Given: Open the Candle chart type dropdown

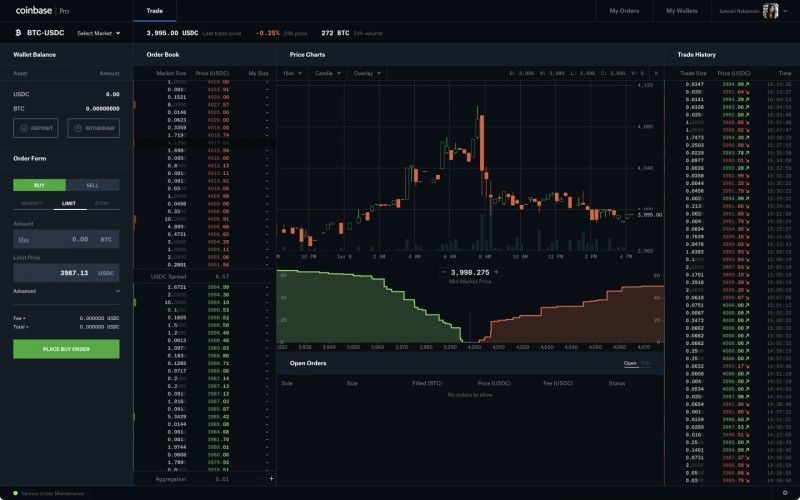Looking at the screenshot, I should pos(328,73).
